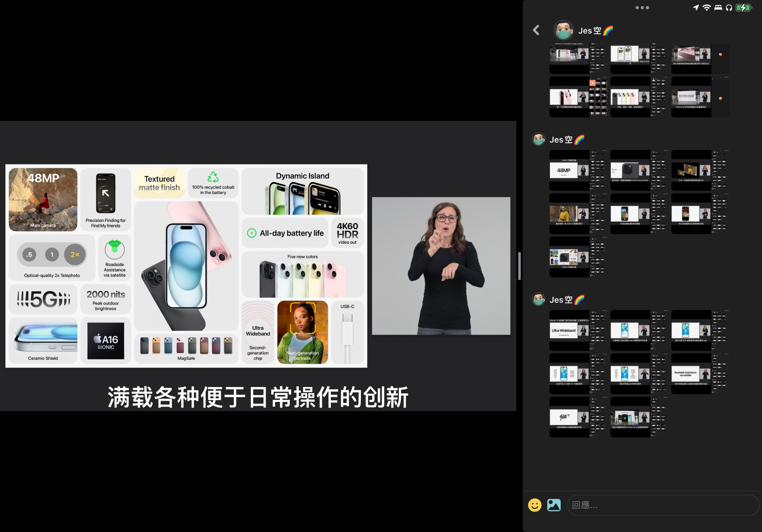Attach a photo with the image icon
Viewport: 762px width, 532px height.
click(x=554, y=505)
